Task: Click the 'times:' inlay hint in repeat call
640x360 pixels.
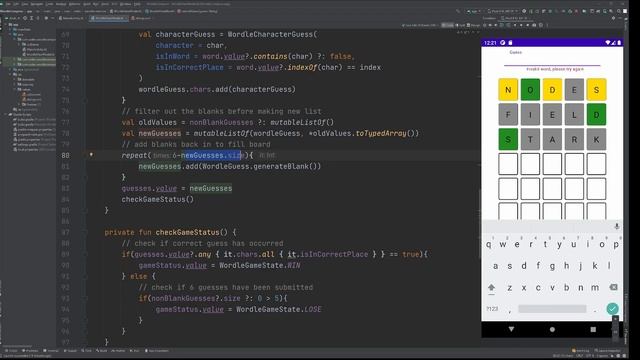Action: [162, 156]
